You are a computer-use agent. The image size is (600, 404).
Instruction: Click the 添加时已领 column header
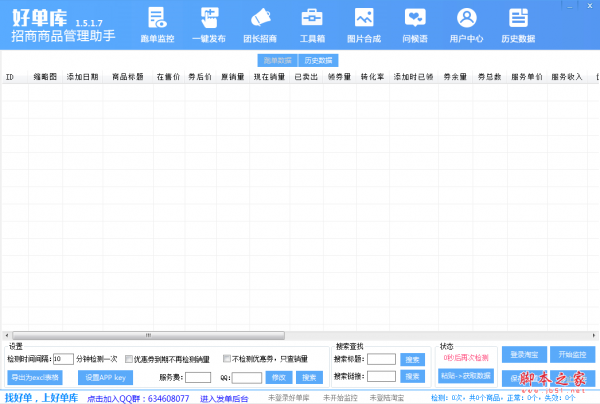414,77
